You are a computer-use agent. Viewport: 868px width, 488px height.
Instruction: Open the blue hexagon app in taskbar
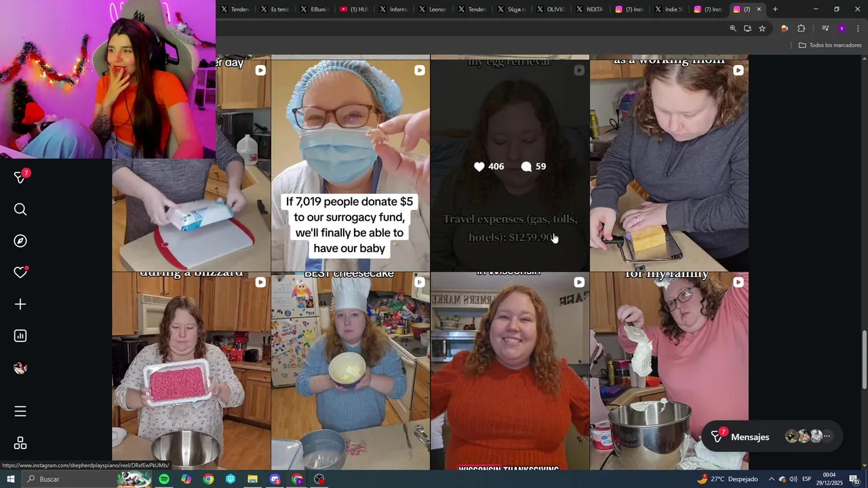(x=231, y=479)
